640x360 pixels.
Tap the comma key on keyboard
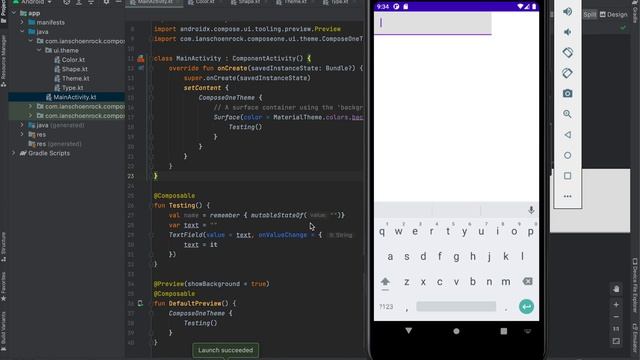407,308
